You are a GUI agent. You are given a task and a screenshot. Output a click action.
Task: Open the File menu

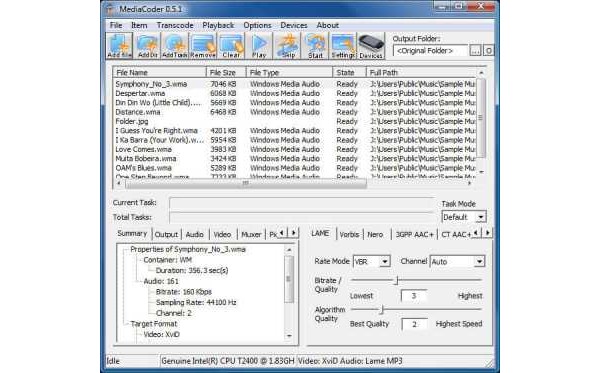116,25
